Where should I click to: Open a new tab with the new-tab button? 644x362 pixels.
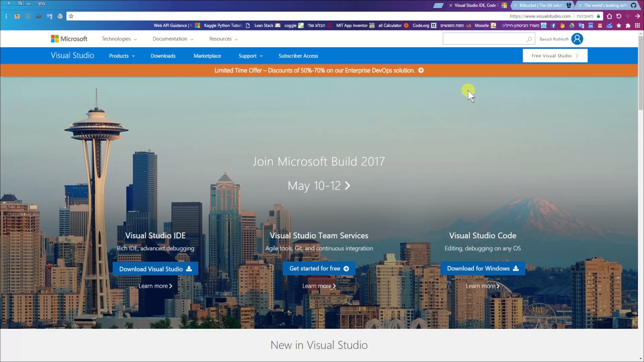tap(438, 6)
